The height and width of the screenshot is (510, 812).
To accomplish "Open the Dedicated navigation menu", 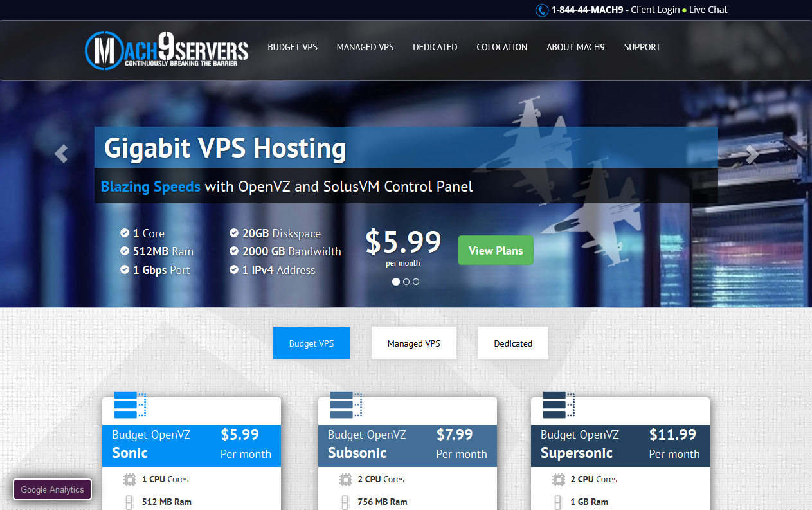I will [x=435, y=47].
